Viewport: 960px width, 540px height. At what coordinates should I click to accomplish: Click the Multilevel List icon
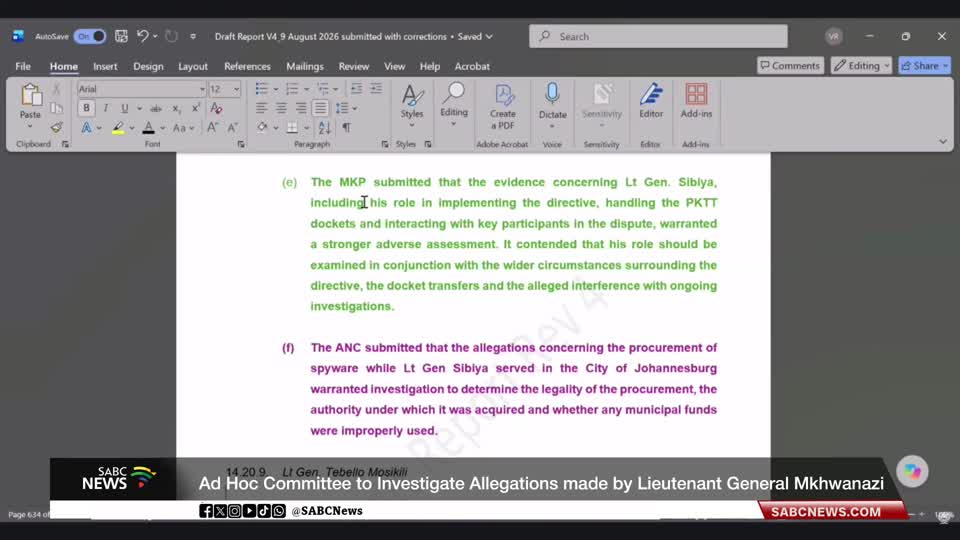(x=323, y=89)
